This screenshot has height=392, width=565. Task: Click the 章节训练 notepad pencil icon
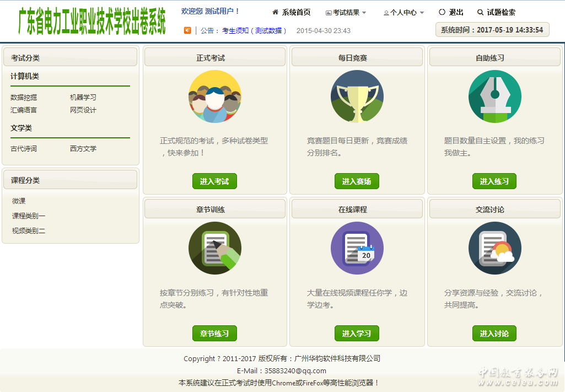(214, 248)
